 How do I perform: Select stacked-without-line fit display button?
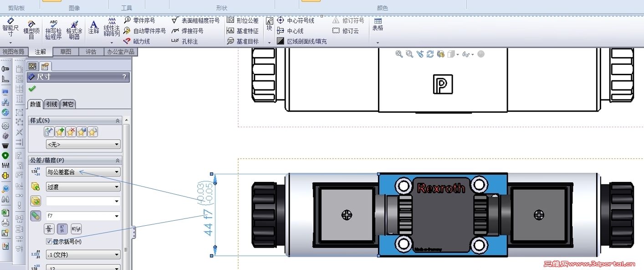[x=62, y=229]
